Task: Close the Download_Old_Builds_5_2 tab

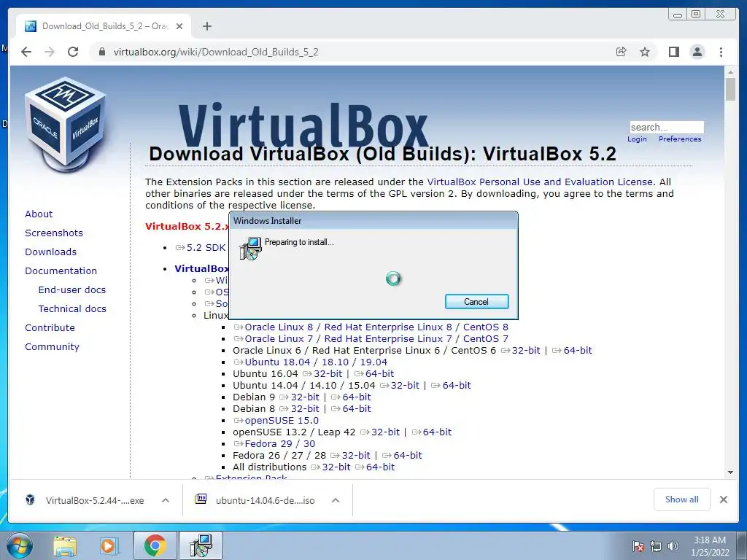Action: [x=179, y=26]
